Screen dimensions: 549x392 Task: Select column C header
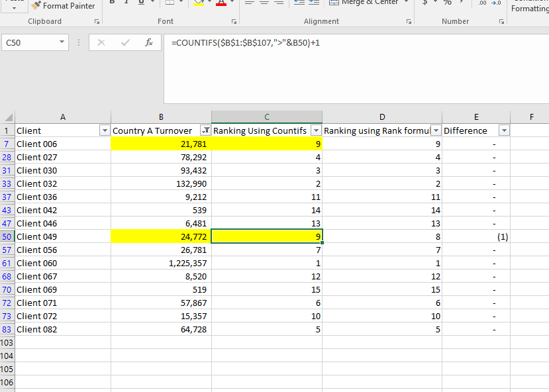[267, 117]
